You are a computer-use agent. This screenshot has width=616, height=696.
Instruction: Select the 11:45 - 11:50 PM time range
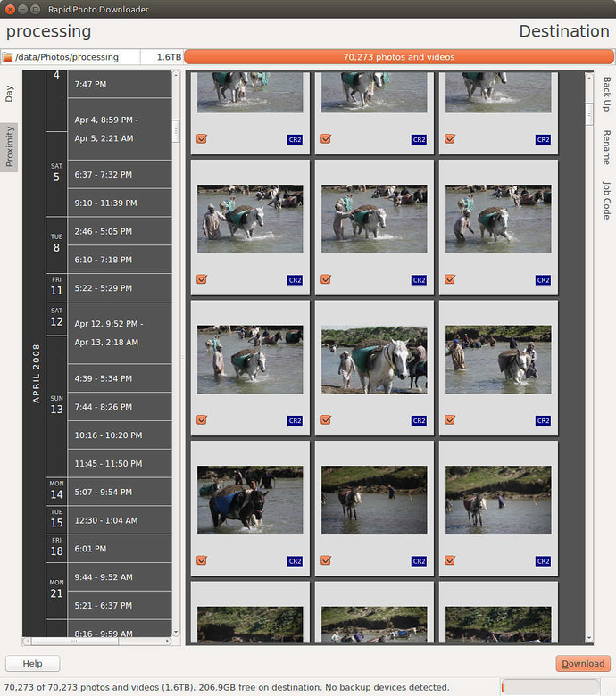point(120,464)
